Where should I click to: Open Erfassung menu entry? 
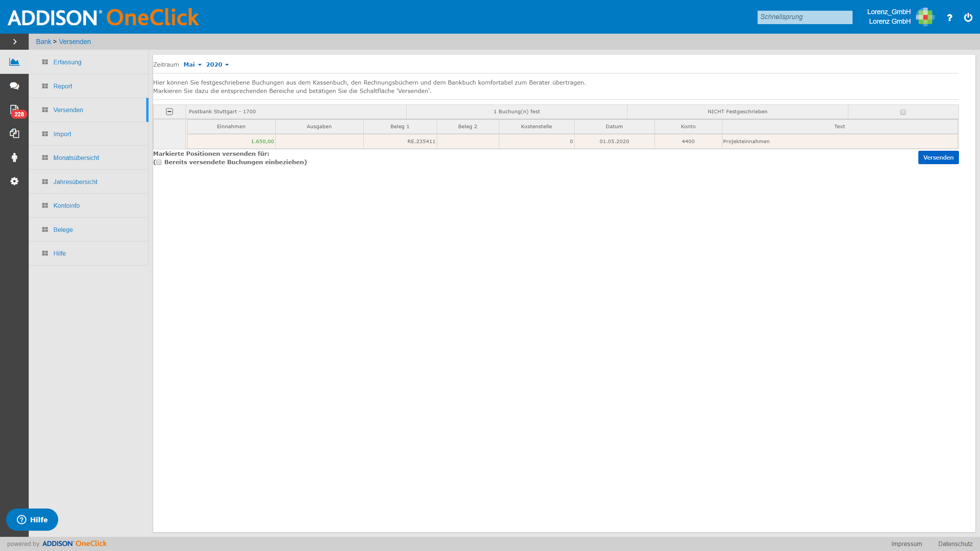(88, 62)
